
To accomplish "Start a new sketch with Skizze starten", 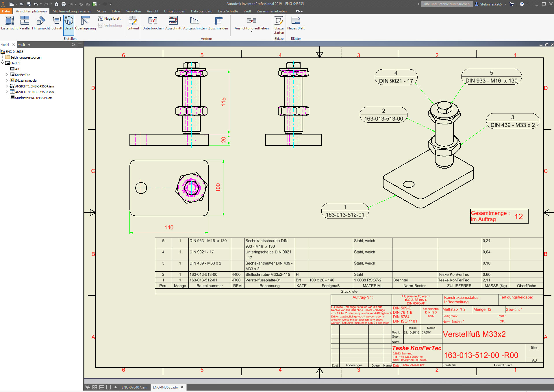I will (x=279, y=25).
